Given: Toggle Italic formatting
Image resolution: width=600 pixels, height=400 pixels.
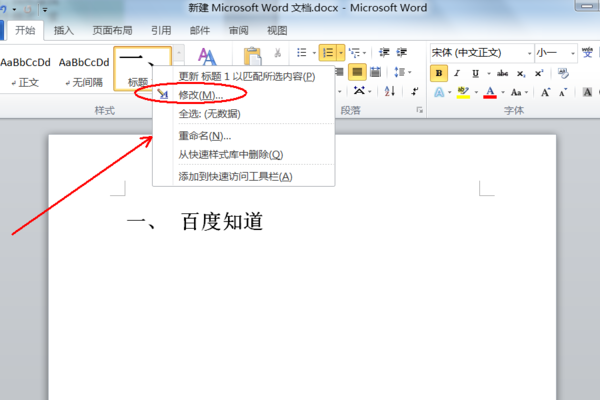Looking at the screenshot, I should pos(457,73).
